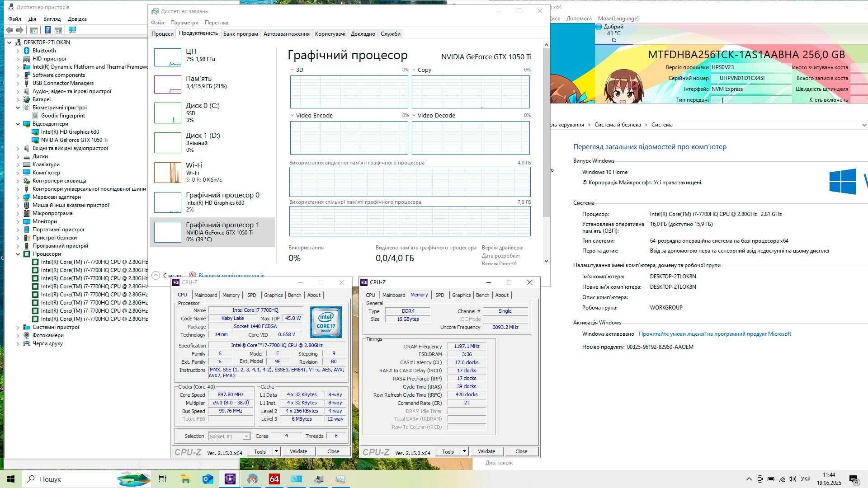Expand the Bluetooth node
868x488 pixels.
point(18,51)
